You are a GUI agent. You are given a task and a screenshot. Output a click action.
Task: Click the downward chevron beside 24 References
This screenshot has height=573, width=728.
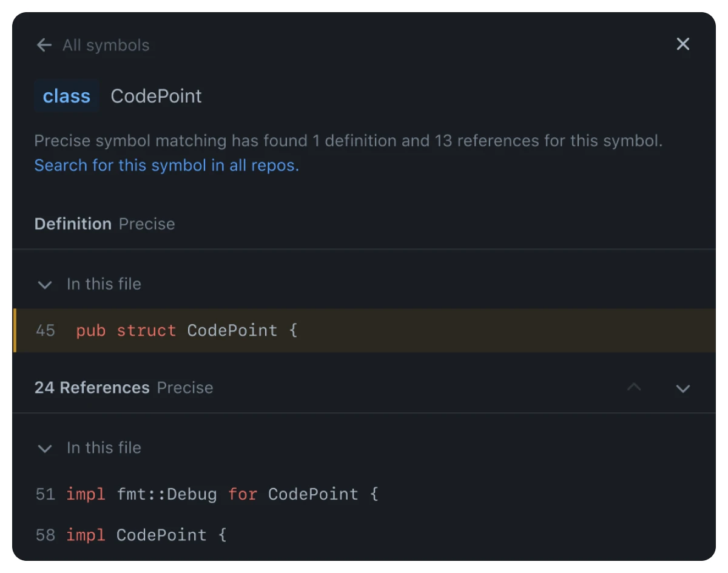pyautogui.click(x=683, y=388)
